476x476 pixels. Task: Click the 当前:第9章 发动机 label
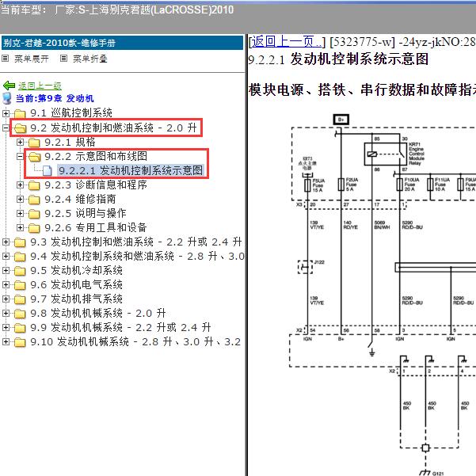tap(55, 98)
